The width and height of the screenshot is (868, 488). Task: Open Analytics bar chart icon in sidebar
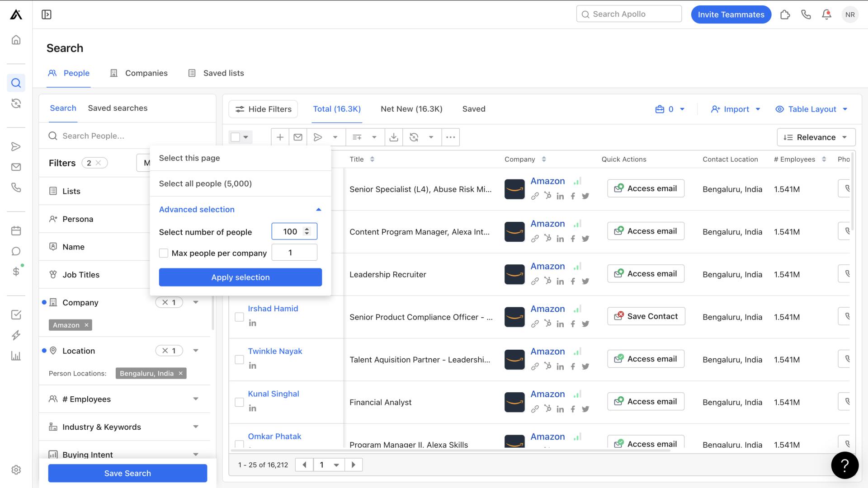coord(16,356)
